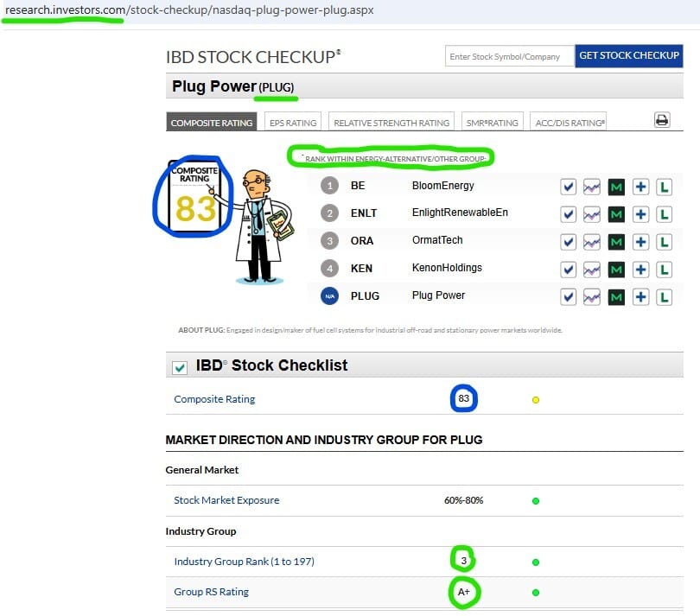Click the checkmark icon in the PLUG row

coord(568,297)
